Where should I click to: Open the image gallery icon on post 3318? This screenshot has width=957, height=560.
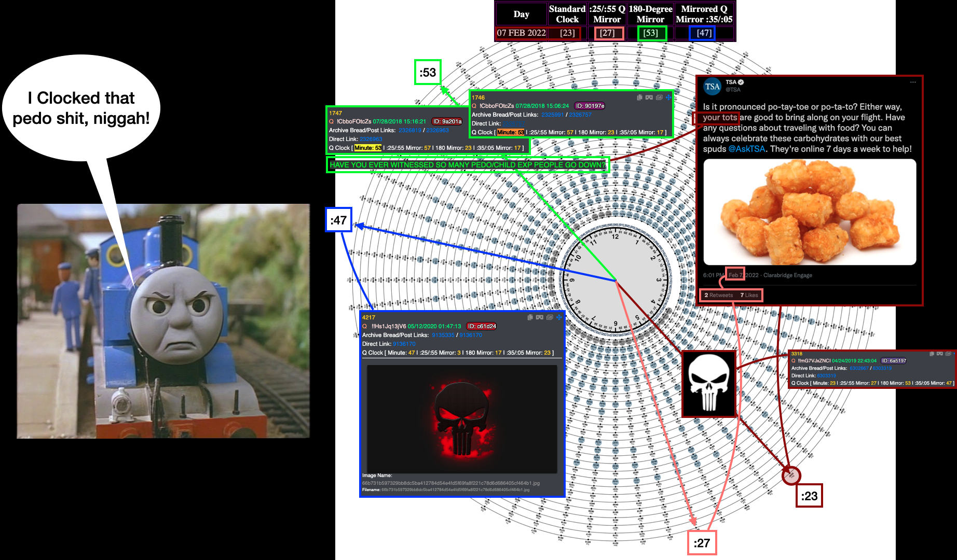[948, 354]
